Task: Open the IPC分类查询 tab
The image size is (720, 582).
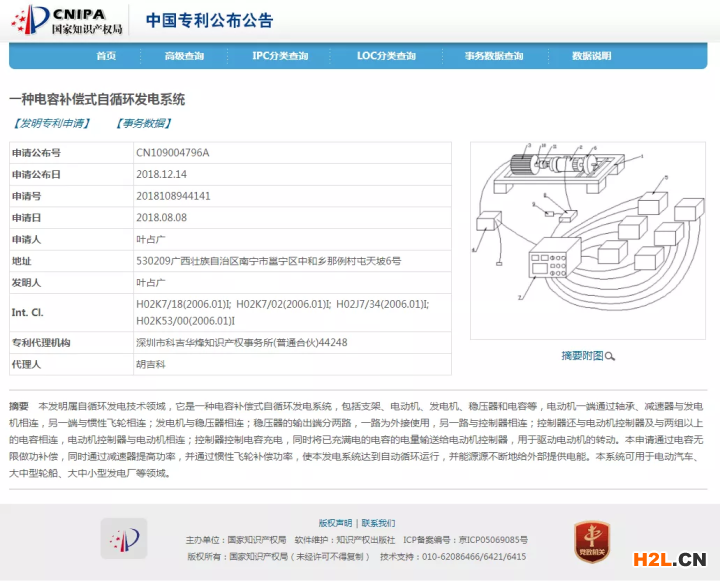Action: (280, 56)
